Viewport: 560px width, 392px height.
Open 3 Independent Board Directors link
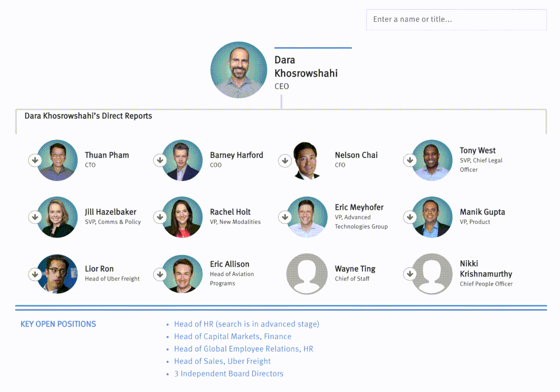click(229, 373)
